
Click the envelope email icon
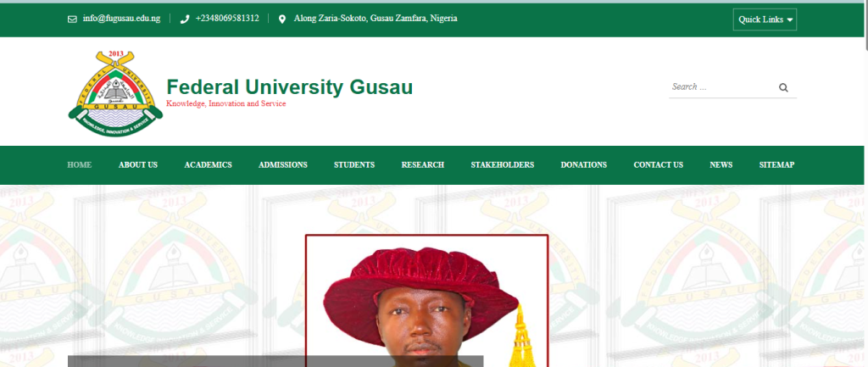(72, 19)
